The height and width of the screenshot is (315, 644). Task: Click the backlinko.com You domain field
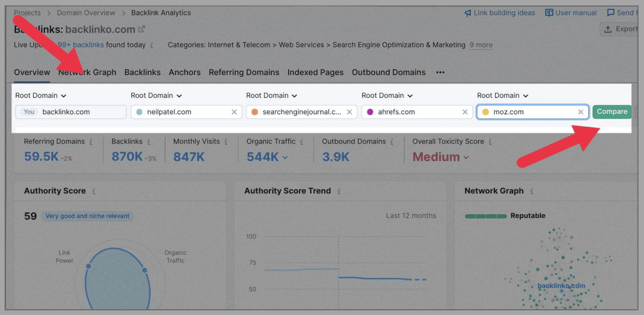71,112
